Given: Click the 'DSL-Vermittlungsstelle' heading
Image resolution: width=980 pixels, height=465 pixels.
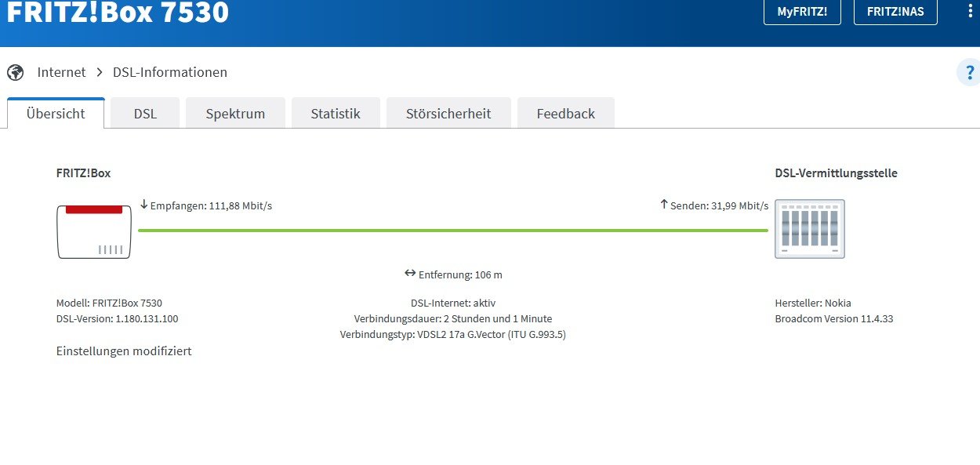Looking at the screenshot, I should click(x=836, y=173).
